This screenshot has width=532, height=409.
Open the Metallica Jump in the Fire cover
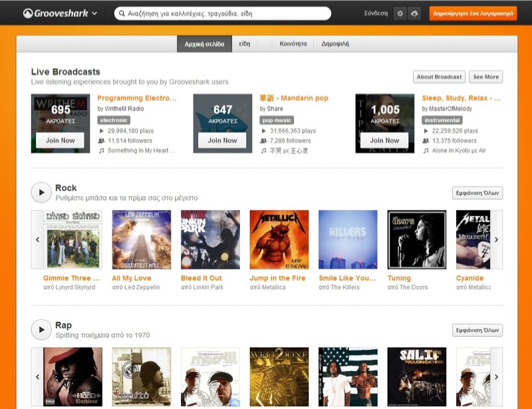coord(279,239)
